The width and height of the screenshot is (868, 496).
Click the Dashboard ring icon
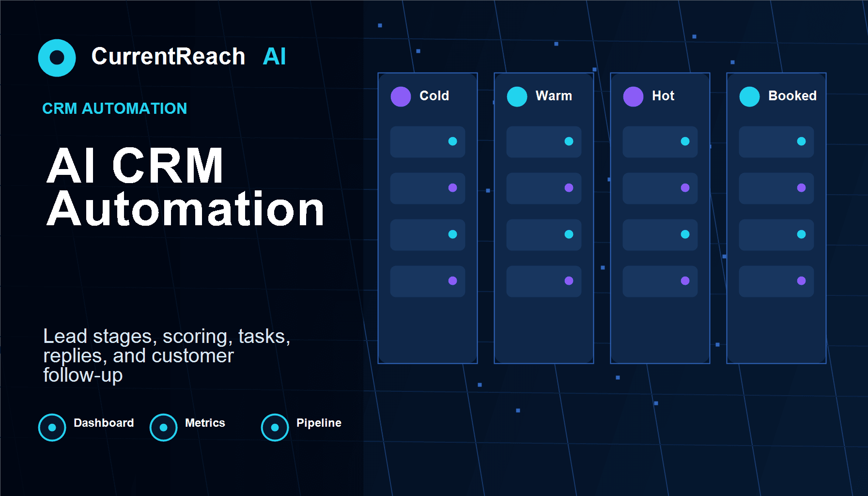pos(52,427)
